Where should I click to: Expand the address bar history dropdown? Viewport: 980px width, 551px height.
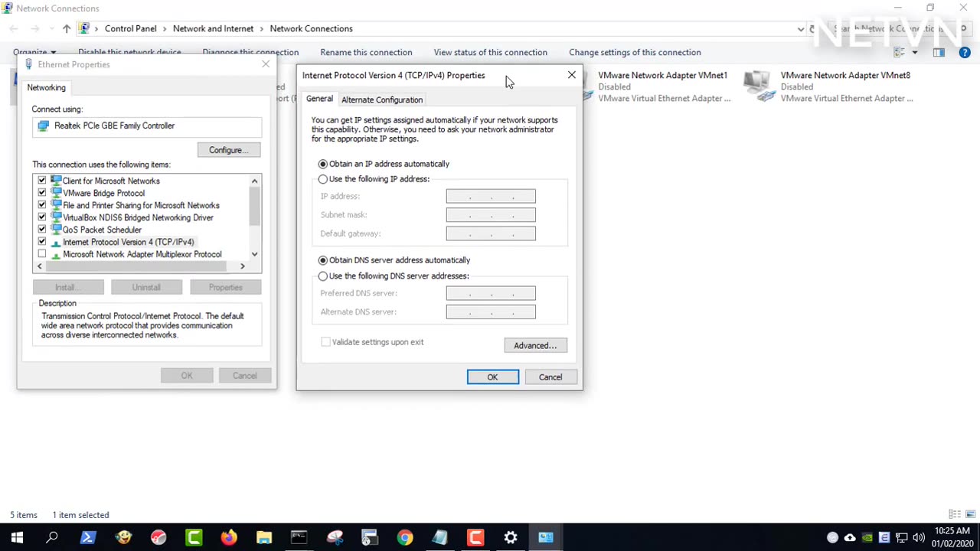coord(801,28)
